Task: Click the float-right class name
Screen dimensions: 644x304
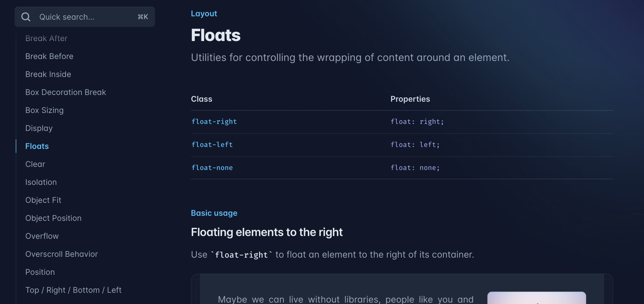Action: [214, 122]
